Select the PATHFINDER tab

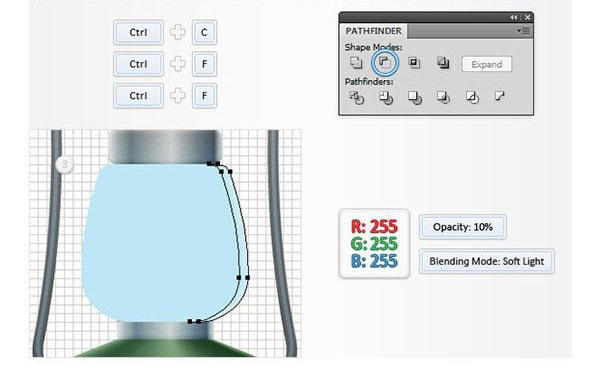click(373, 31)
